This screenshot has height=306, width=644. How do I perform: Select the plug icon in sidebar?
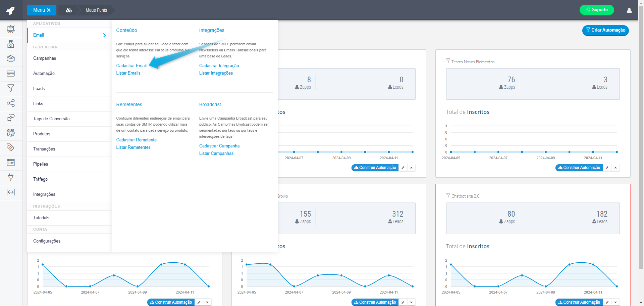click(x=11, y=177)
